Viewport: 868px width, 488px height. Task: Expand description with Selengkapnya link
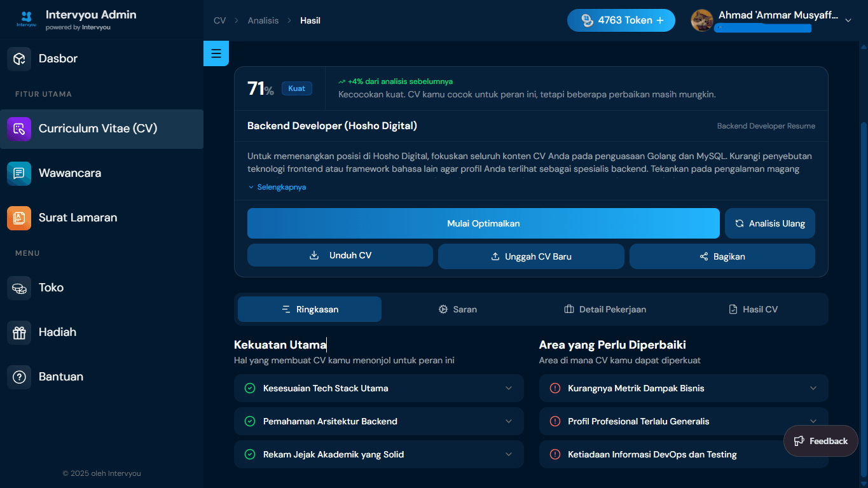click(277, 187)
